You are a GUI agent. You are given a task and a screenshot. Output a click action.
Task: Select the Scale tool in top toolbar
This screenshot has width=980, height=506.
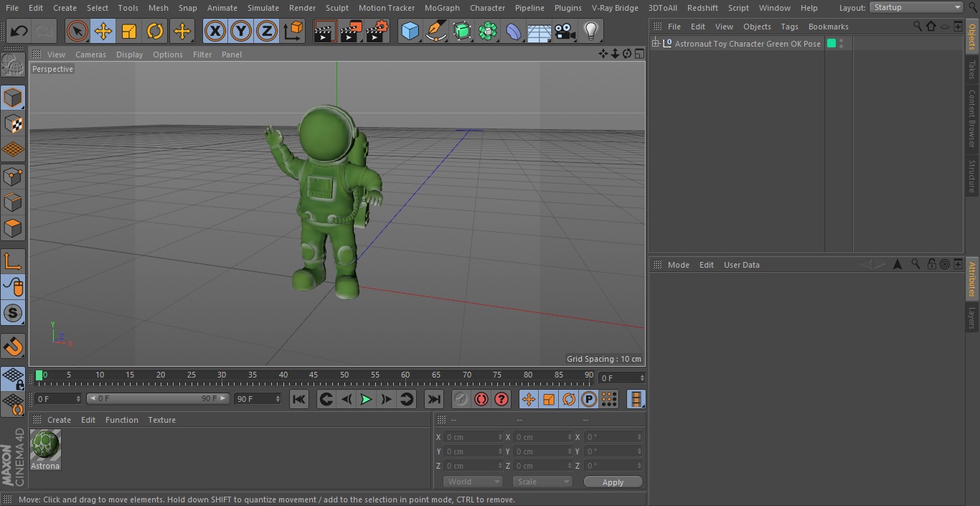(129, 31)
